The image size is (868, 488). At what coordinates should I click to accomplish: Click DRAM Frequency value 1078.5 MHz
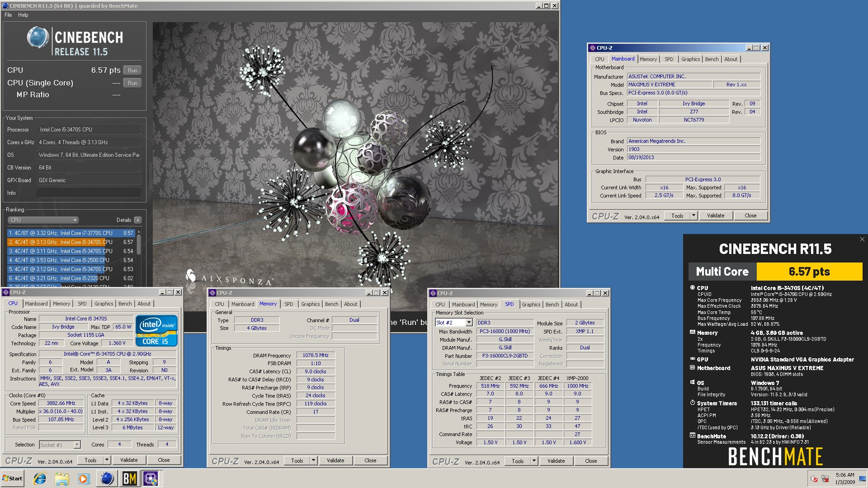[x=316, y=355]
